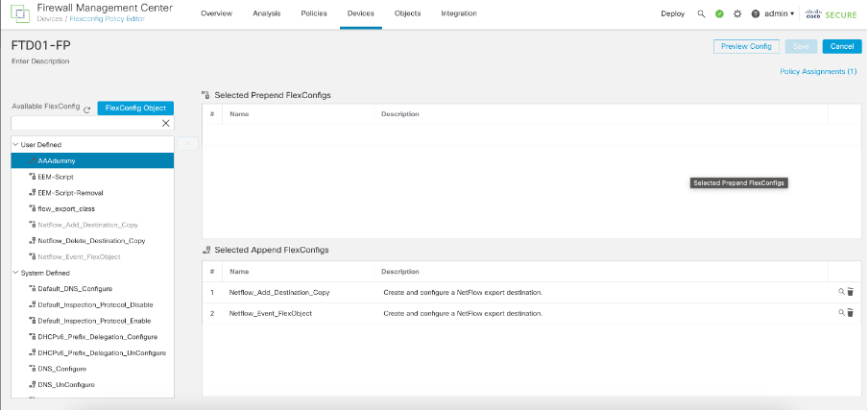Click the FTD01-FP policy title
868x411 pixels.
[41, 45]
